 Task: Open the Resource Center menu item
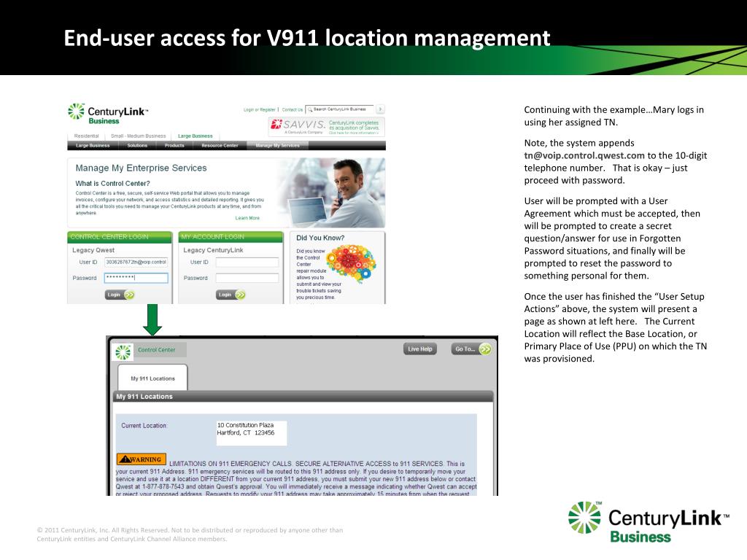tap(220, 146)
